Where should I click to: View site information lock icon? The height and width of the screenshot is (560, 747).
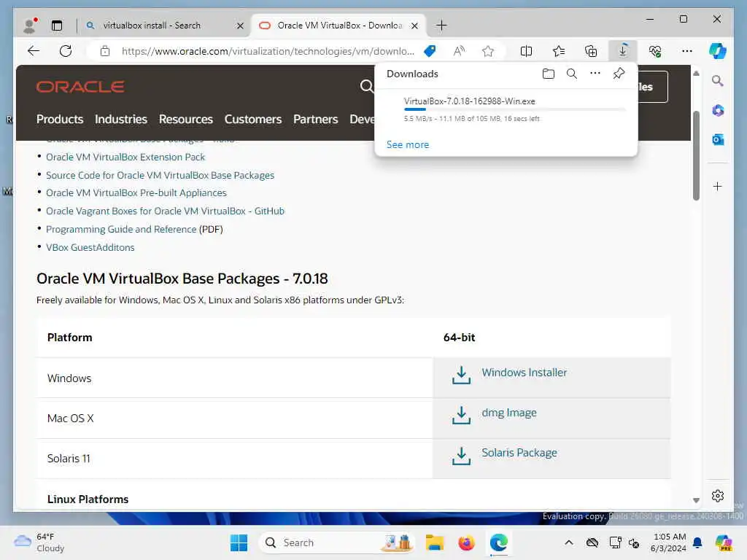tap(105, 51)
